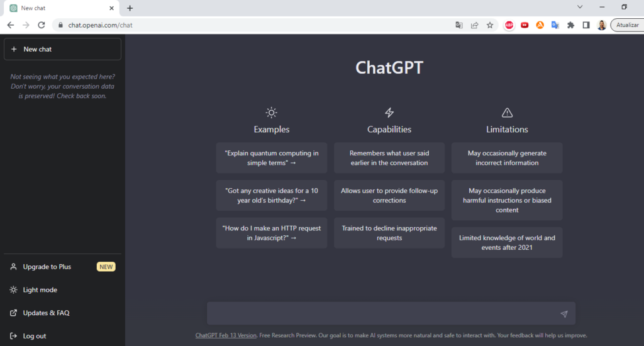Click the NEW badge beside Upgrade to Plus

[106, 267]
